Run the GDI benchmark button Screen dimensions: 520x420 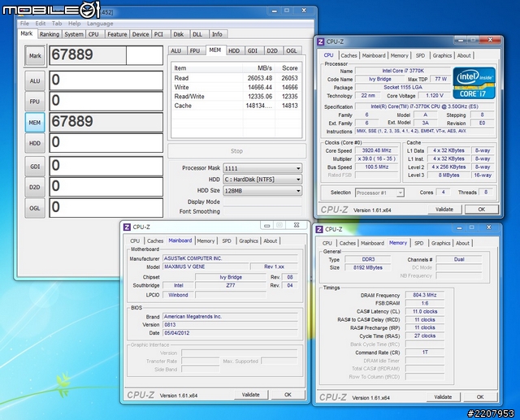pyautogui.click(x=35, y=167)
